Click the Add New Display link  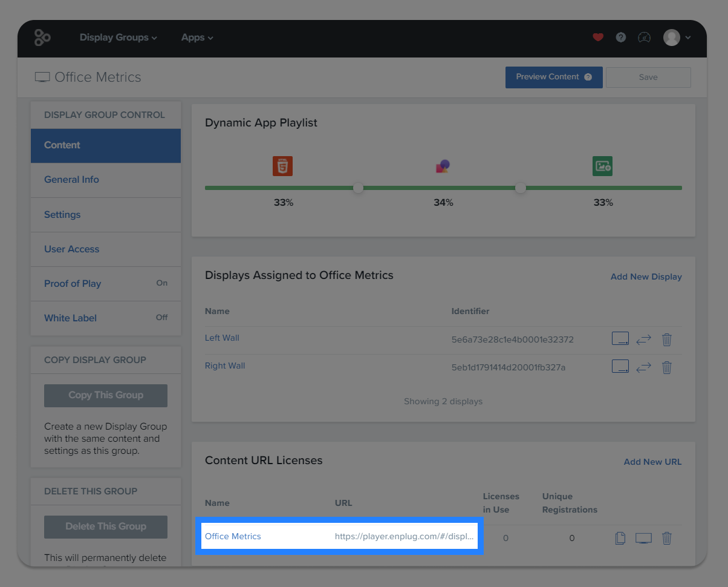point(646,277)
